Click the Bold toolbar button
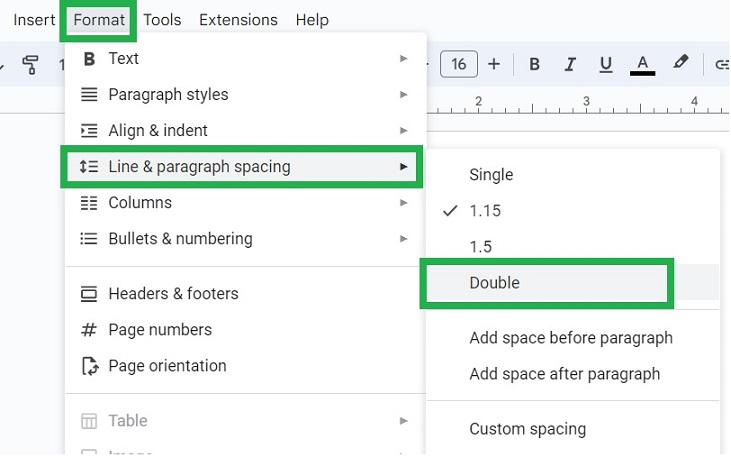The height and width of the screenshot is (457, 731). [534, 64]
